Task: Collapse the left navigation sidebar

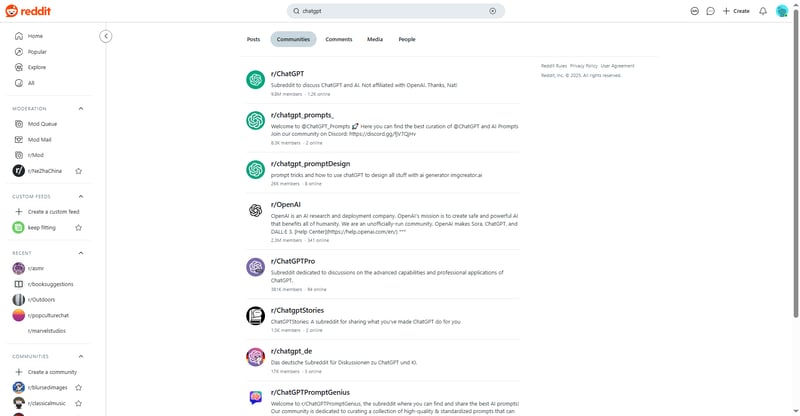Action: click(106, 36)
